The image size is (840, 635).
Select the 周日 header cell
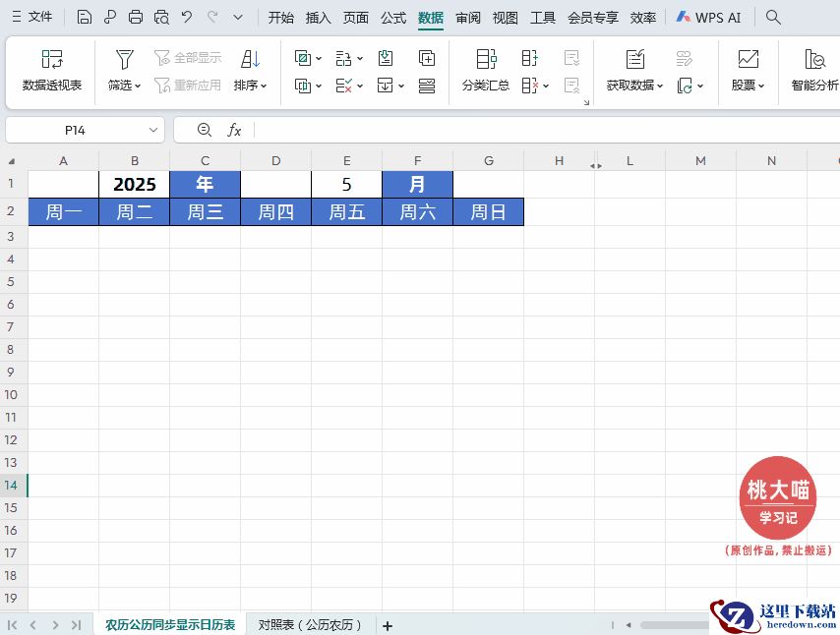pyautogui.click(x=488, y=212)
